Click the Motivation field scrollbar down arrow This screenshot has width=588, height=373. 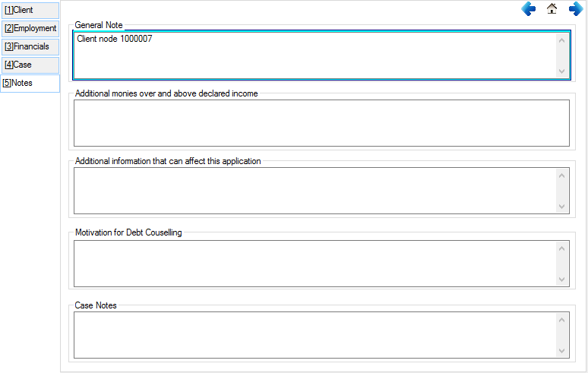562,280
